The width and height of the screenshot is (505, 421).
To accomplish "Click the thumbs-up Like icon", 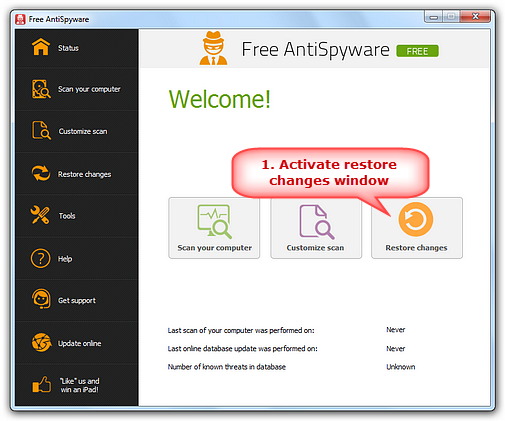I will tap(42, 385).
